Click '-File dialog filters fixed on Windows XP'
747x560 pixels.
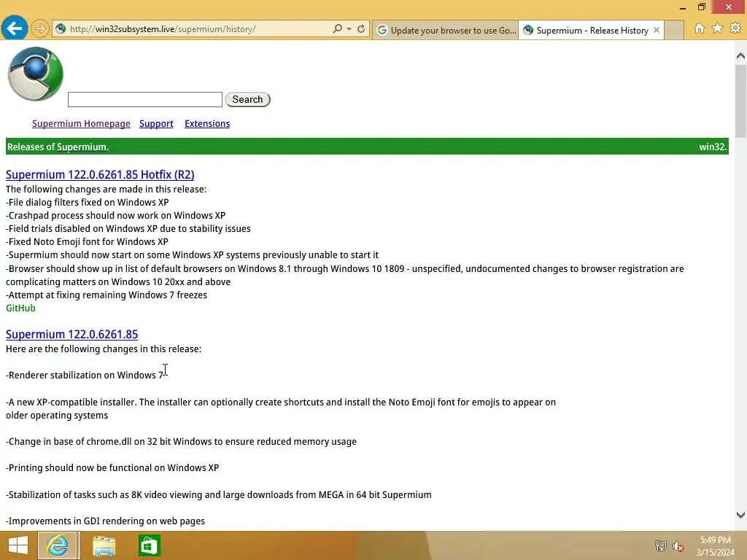(x=88, y=203)
